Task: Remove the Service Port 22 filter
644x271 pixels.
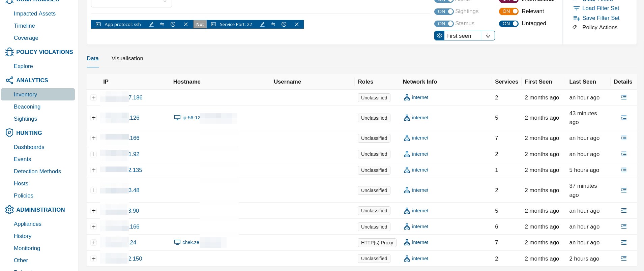Action: coord(296,24)
